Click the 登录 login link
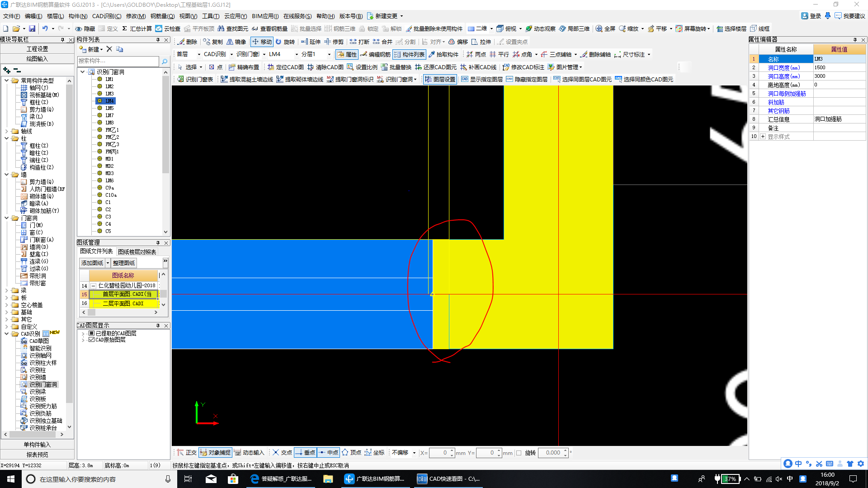 coord(811,16)
